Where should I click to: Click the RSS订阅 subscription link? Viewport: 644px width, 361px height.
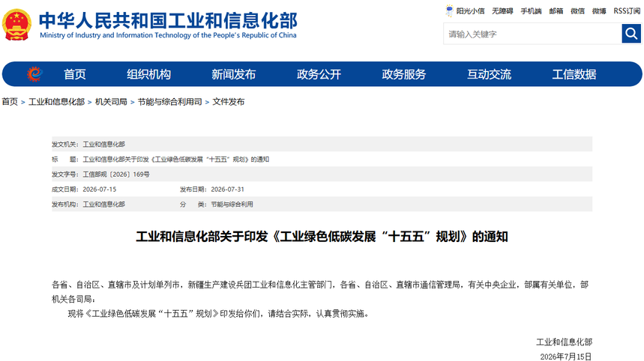[x=627, y=11]
